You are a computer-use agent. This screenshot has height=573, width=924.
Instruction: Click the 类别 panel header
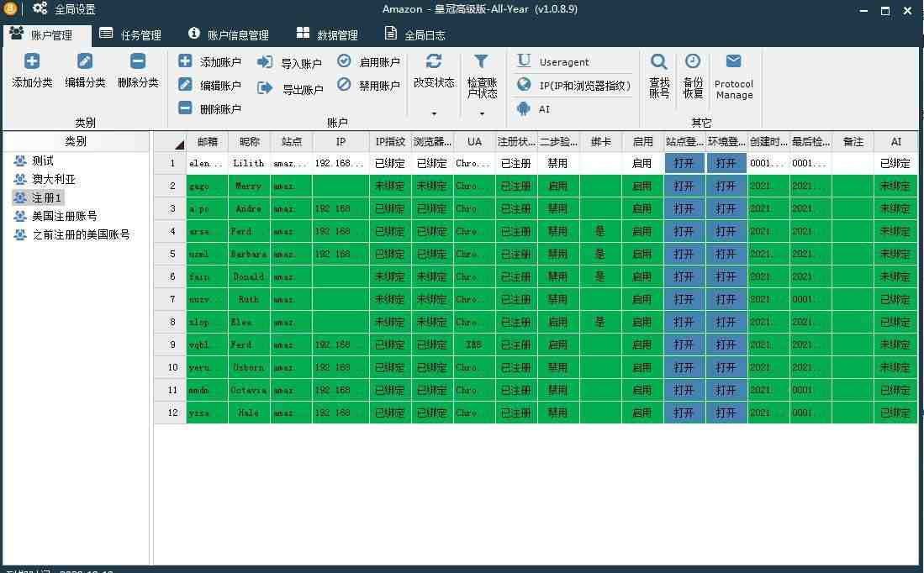pyautogui.click(x=76, y=141)
